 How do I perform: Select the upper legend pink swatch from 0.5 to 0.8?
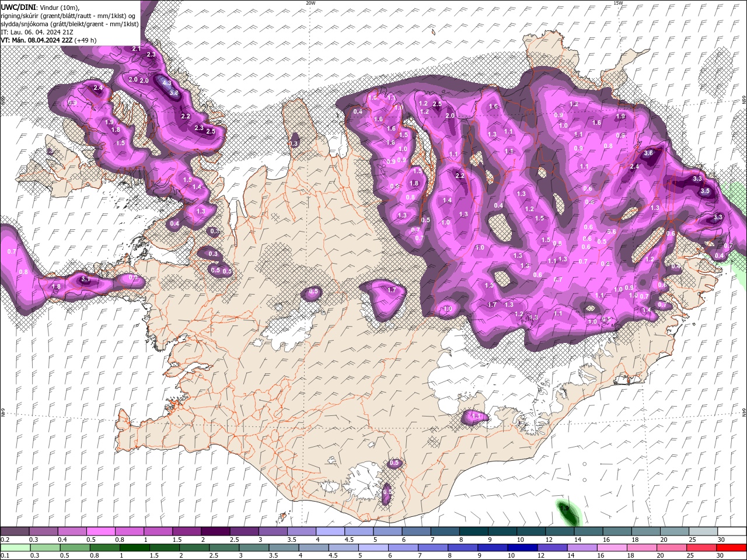[x=100, y=531]
